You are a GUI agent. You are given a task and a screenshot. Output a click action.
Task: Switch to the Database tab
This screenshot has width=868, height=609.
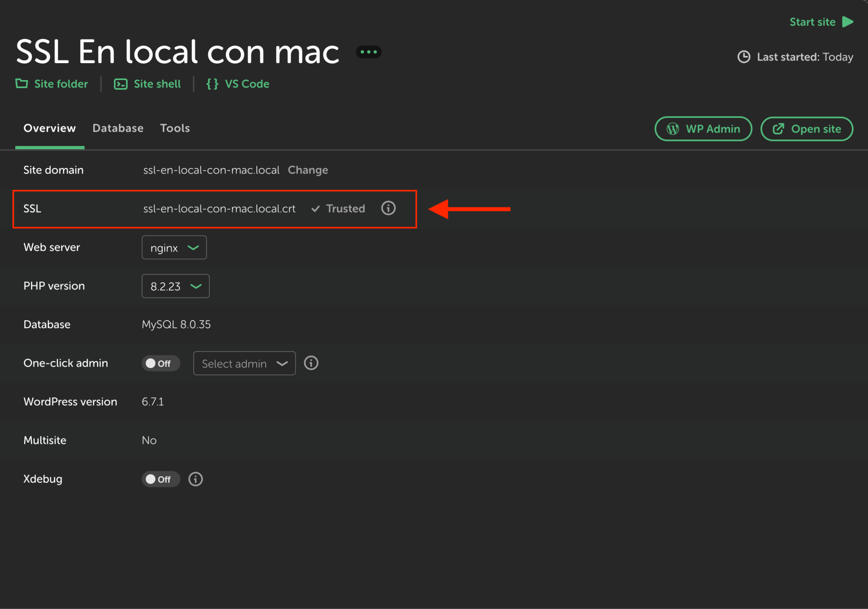coord(118,128)
